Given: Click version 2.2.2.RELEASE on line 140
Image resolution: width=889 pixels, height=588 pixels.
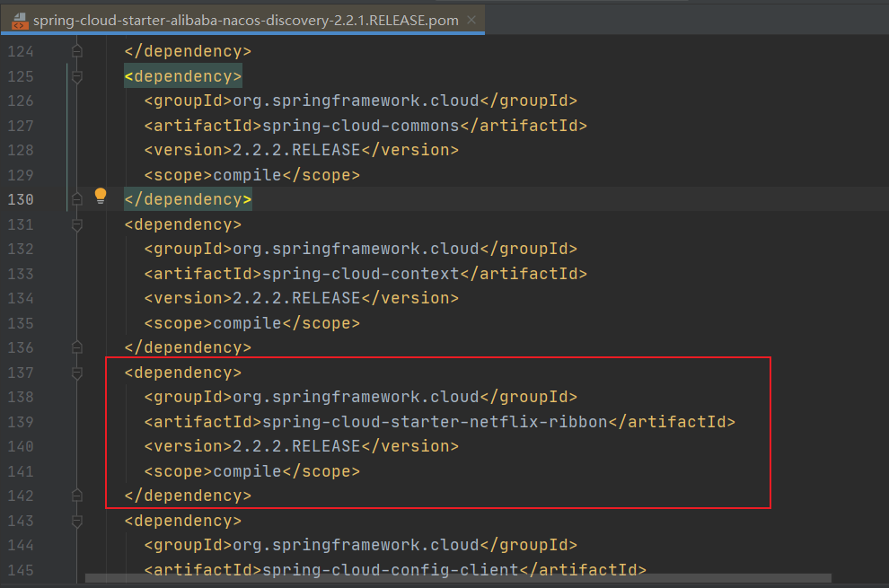Looking at the screenshot, I should 296,446.
